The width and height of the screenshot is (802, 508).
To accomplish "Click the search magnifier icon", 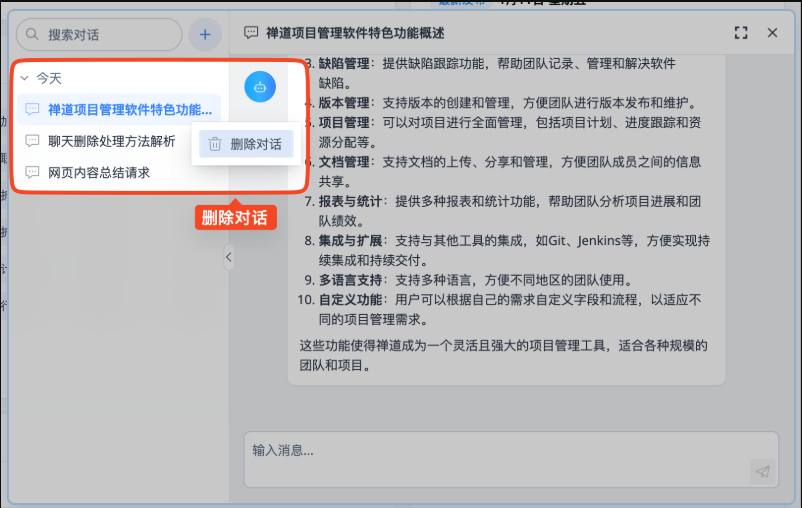I will (x=32, y=34).
